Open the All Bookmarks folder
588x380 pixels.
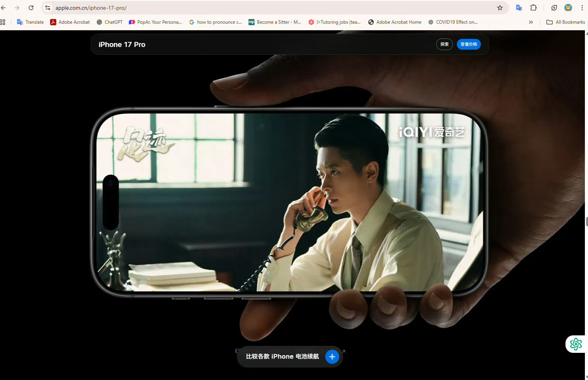[x=565, y=22]
